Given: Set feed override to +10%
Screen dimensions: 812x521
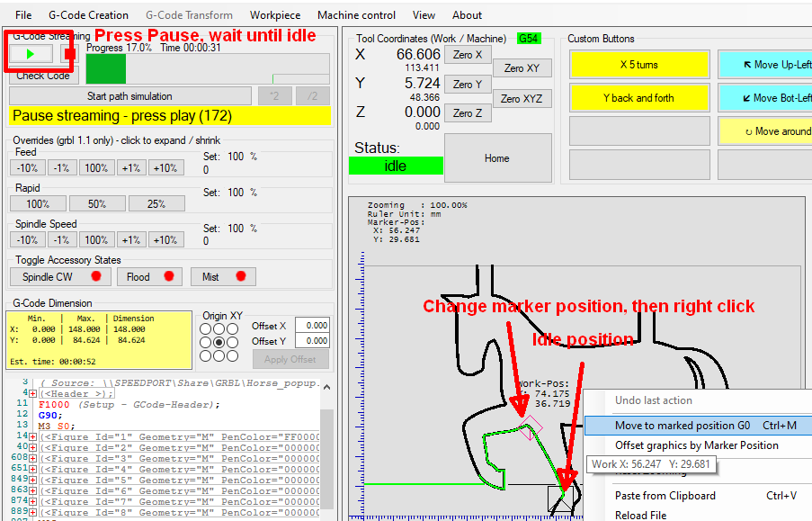Looking at the screenshot, I should pyautogui.click(x=165, y=168).
